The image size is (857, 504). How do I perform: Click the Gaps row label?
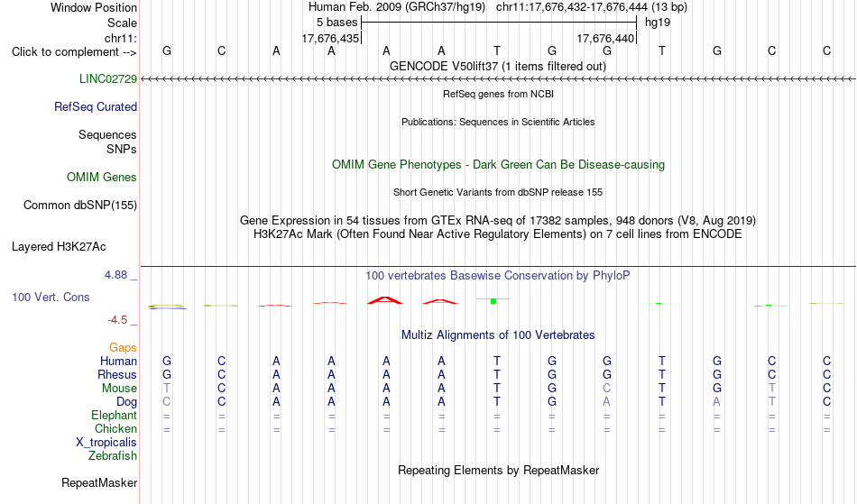[123, 348]
